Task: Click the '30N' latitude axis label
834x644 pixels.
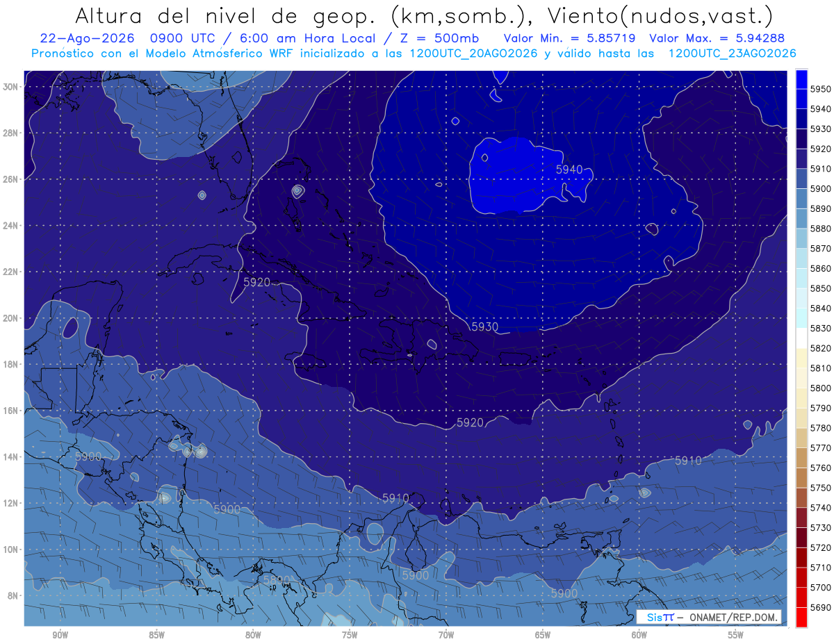Action: (10, 87)
